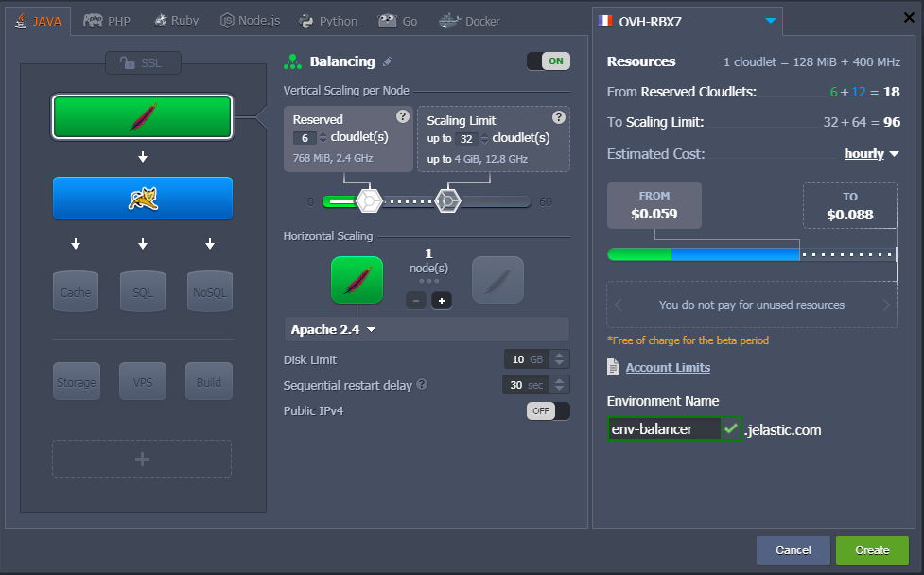Open the Account Limits link

667,367
